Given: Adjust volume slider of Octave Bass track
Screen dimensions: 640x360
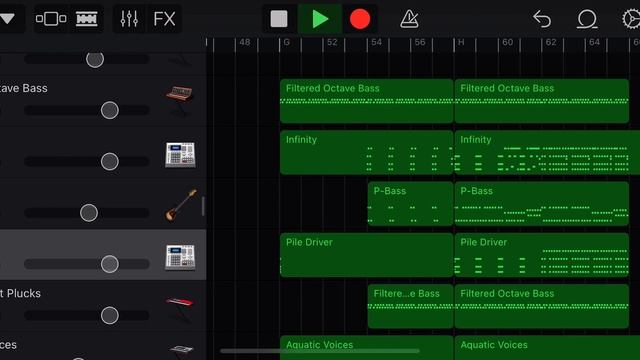Looking at the screenshot, I should pyautogui.click(x=109, y=110).
